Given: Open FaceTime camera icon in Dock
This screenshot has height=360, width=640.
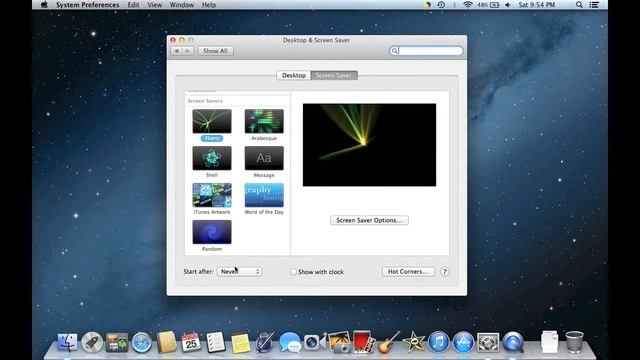Looking at the screenshot, I should click(x=314, y=342).
